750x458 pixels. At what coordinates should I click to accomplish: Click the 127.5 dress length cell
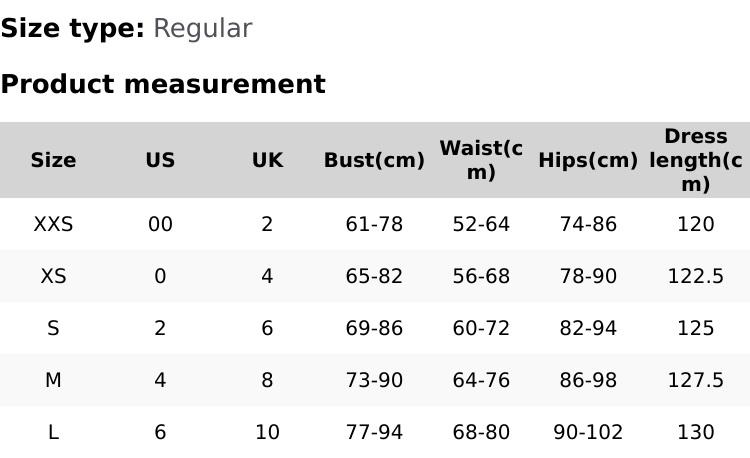click(x=695, y=380)
